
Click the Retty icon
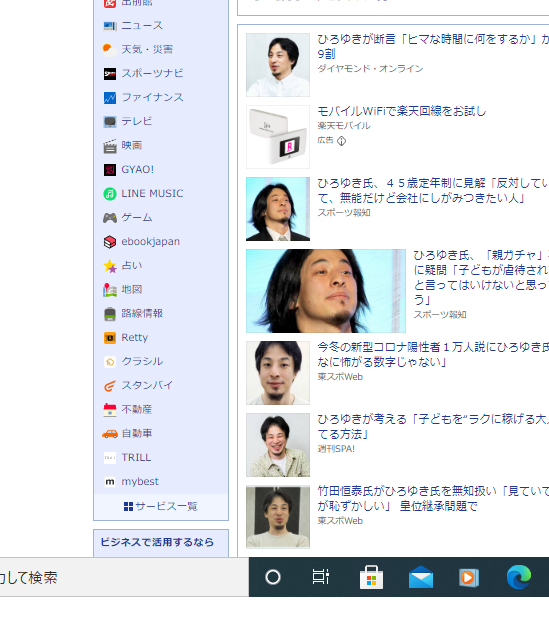(110, 338)
